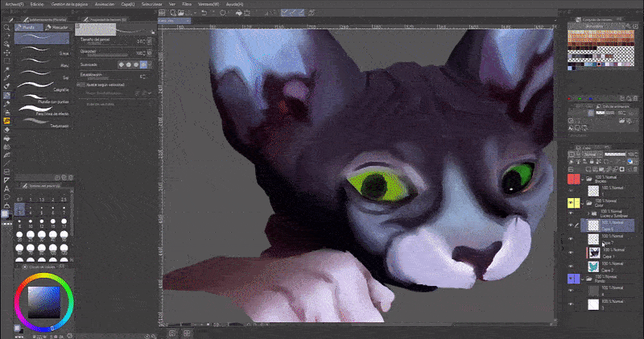Toggle visibility of layer Capa 6
Image resolution: width=644 pixels, height=339 pixels.
571,225
